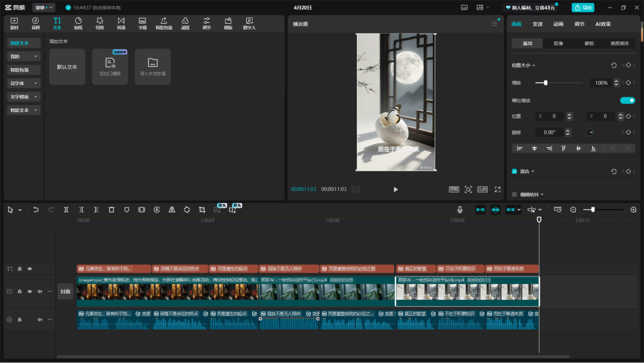This screenshot has height=363, width=644.
Task: Open the 菜单 dropdown in title bar
Action: 44,8
